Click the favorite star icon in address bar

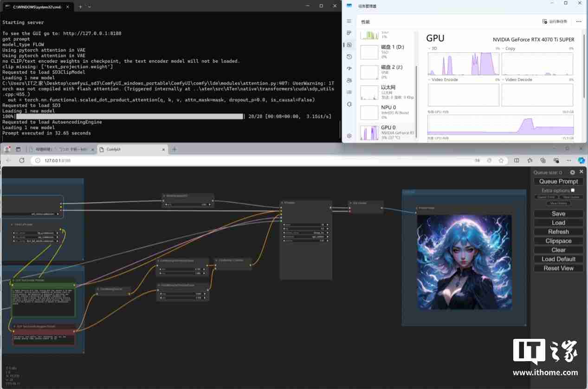pos(501,160)
